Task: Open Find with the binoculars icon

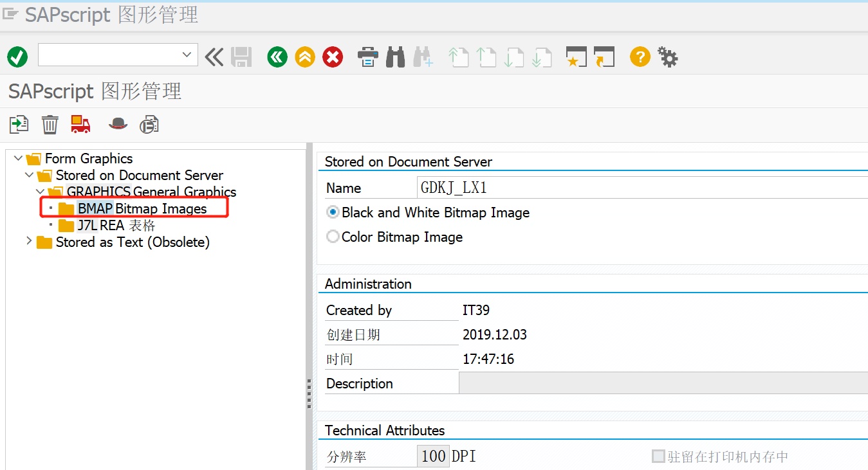Action: click(395, 57)
